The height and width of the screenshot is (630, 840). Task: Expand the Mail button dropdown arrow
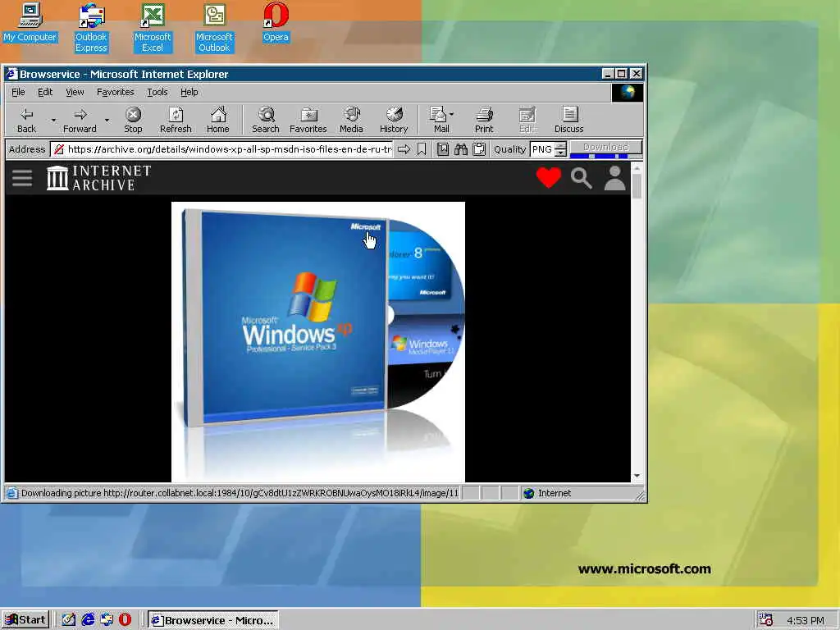pyautogui.click(x=452, y=114)
